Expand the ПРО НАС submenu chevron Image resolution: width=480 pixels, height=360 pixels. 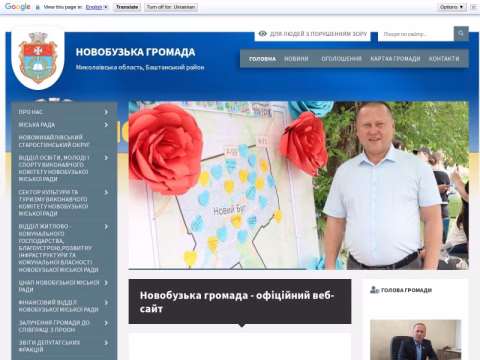click(106, 112)
